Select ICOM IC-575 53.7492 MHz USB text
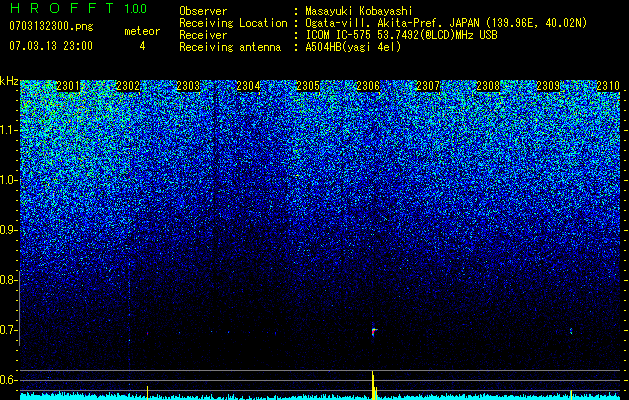The image size is (629, 400). pyautogui.click(x=401, y=35)
